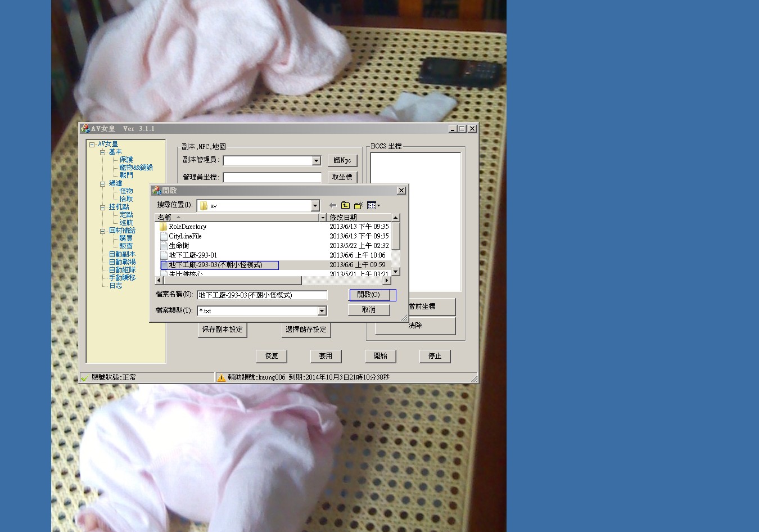Image resolution: width=759 pixels, height=532 pixels.
Task: Click file list horizontal scrollbar right arrow
Action: [387, 280]
